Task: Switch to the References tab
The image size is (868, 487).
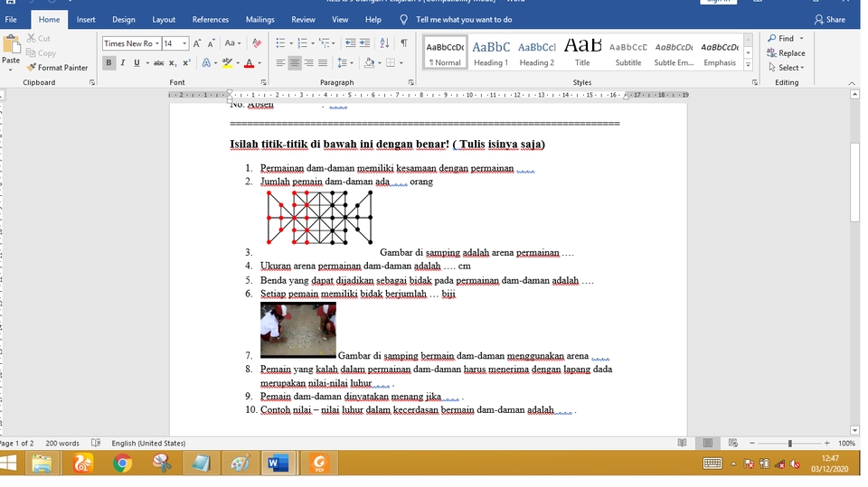Action: point(211,19)
